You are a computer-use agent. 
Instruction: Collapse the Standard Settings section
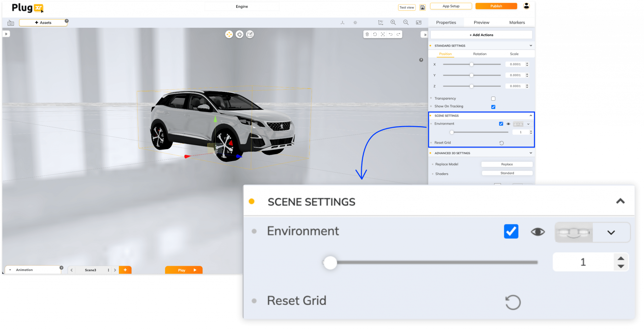click(531, 45)
